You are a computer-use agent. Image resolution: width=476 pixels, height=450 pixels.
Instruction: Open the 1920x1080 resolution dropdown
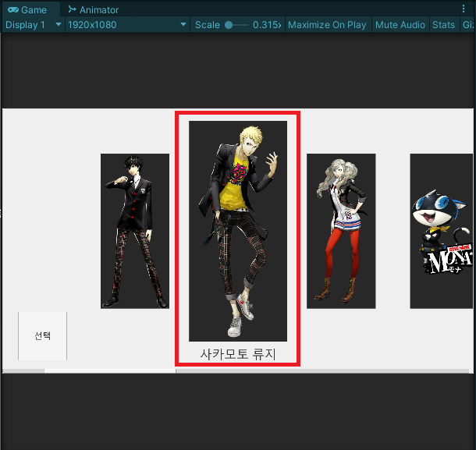coord(127,25)
